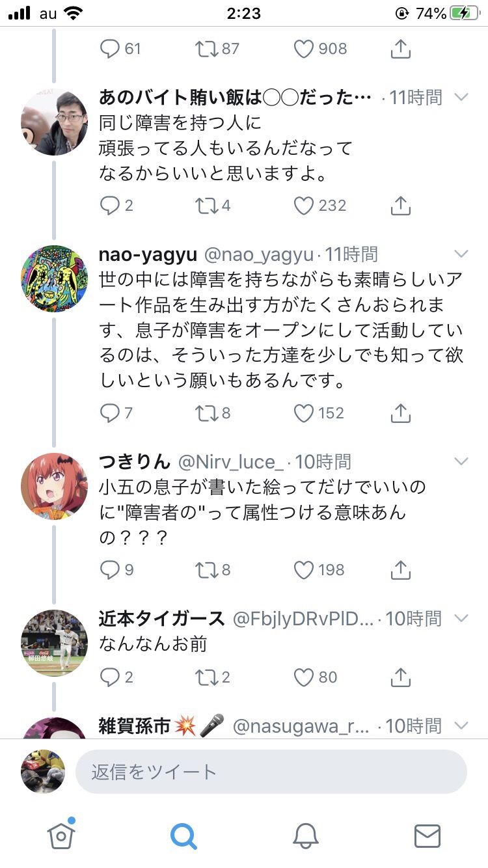The height and width of the screenshot is (868, 488).
Task: Reply to the nao-yagyu tweet
Action: coord(110,413)
